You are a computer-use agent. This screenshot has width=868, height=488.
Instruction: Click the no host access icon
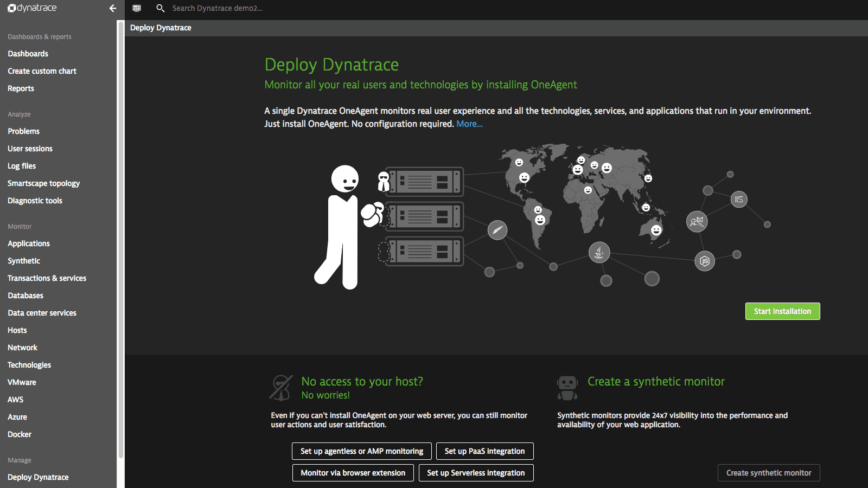pos(281,388)
